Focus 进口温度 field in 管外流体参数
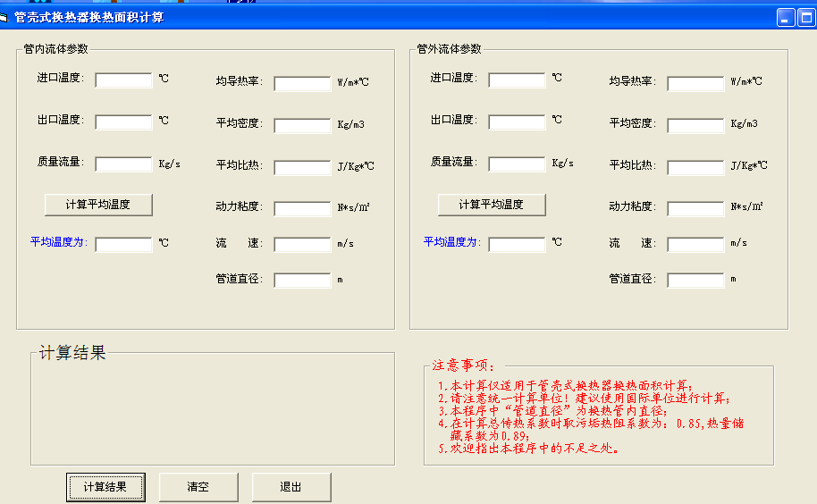This screenshot has height=504, width=817. tap(517, 80)
